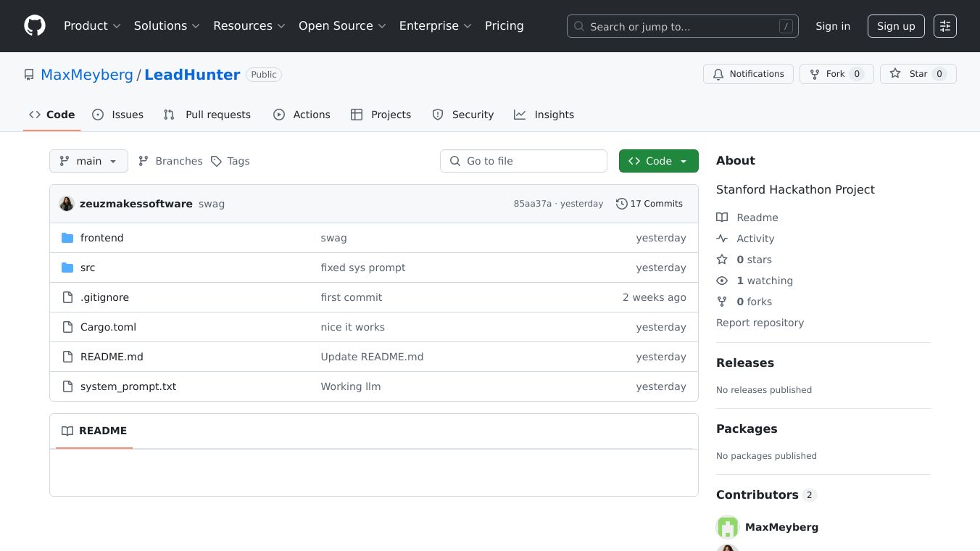Switch to the Pull requests tab
Image resolution: width=980 pixels, height=551 pixels.
[207, 115]
